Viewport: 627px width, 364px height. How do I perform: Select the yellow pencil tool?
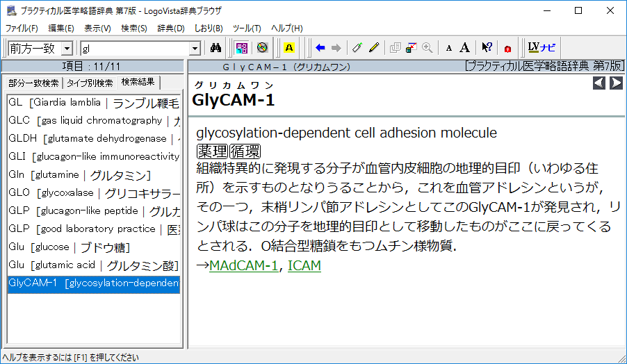click(x=374, y=48)
